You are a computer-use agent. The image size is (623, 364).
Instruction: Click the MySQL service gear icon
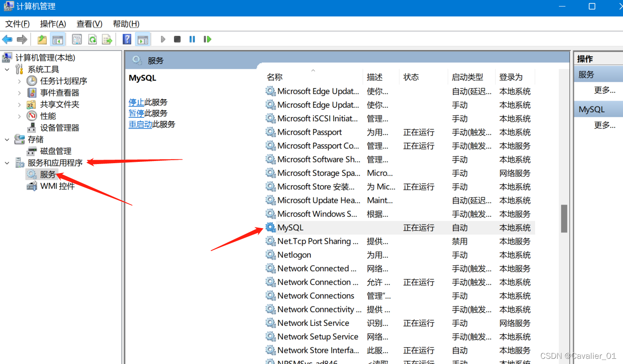tap(271, 227)
